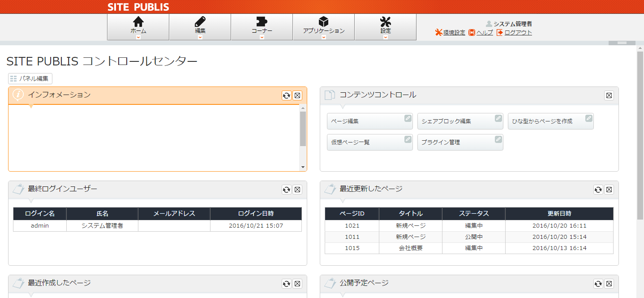Close the コンテンツコントロール panel
The width and height of the screenshot is (644, 298).
pyautogui.click(x=609, y=95)
